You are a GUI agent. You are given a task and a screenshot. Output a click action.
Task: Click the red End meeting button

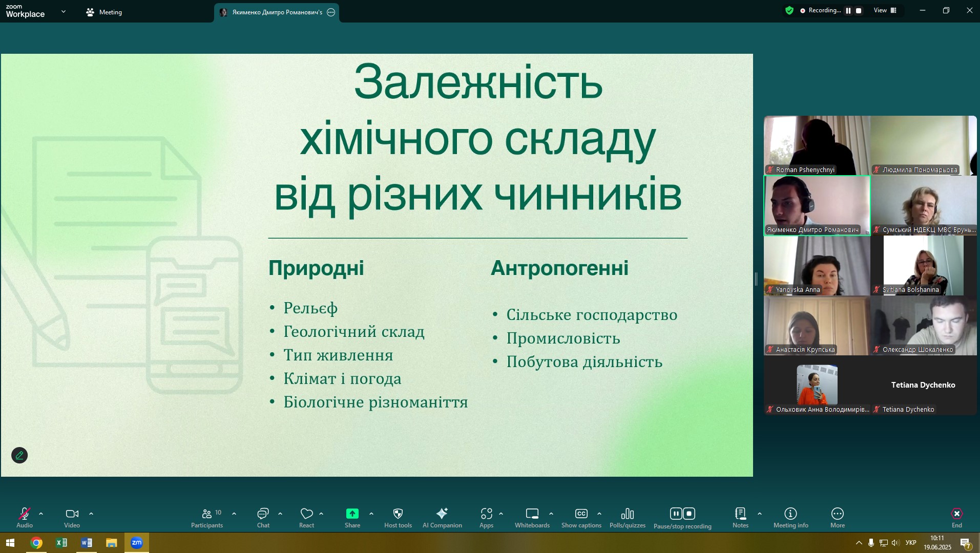pyautogui.click(x=957, y=517)
